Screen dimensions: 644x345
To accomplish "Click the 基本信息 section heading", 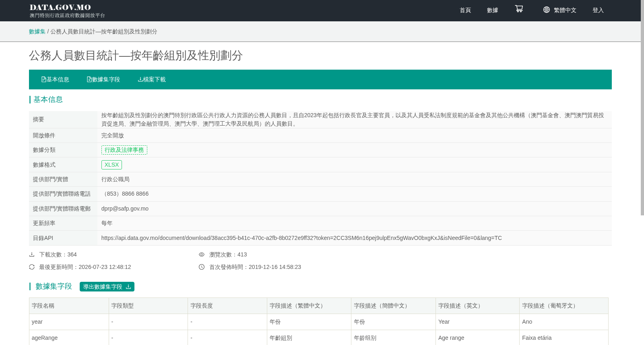I will [48, 99].
